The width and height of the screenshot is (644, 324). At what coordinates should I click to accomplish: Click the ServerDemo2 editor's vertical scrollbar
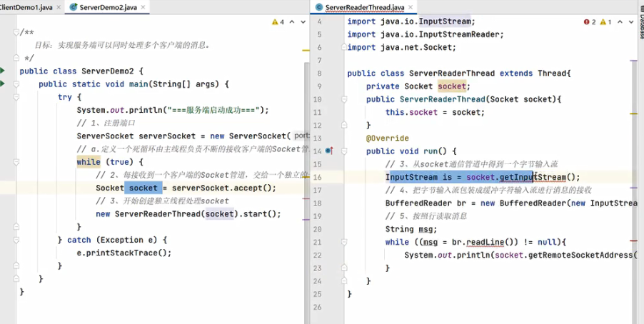click(x=307, y=191)
